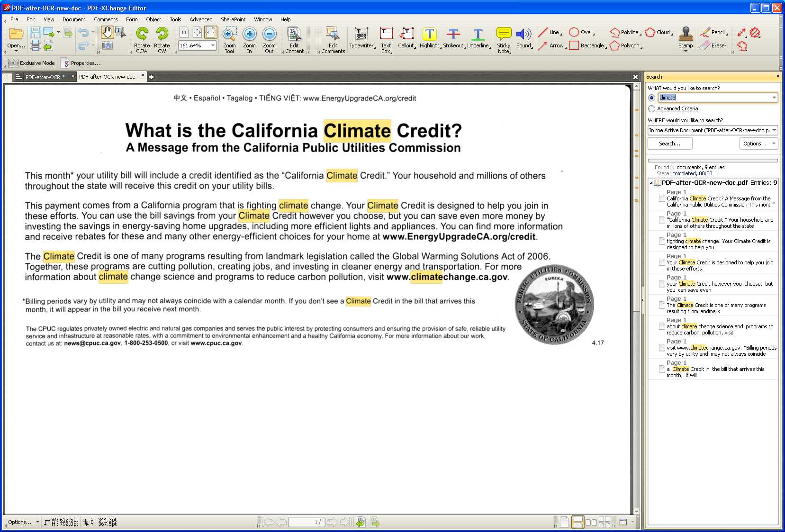The height and width of the screenshot is (532, 785).
Task: Open the Comments menu
Action: pyautogui.click(x=106, y=19)
